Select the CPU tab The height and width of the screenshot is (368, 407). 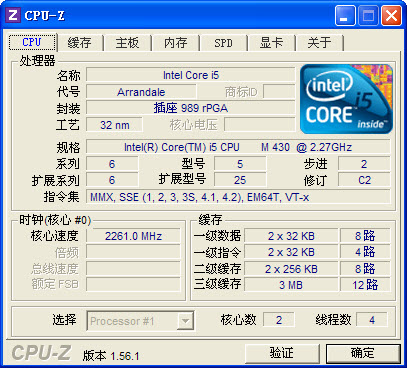coord(32,42)
